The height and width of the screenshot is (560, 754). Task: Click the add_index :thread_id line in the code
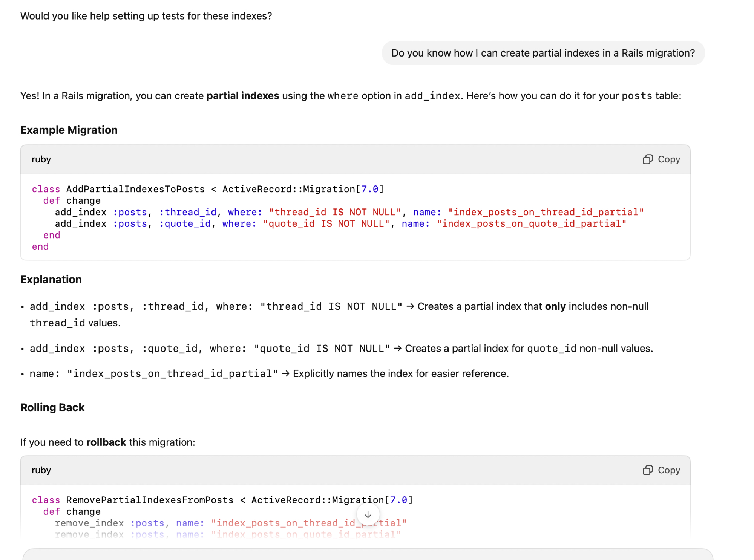tap(349, 212)
